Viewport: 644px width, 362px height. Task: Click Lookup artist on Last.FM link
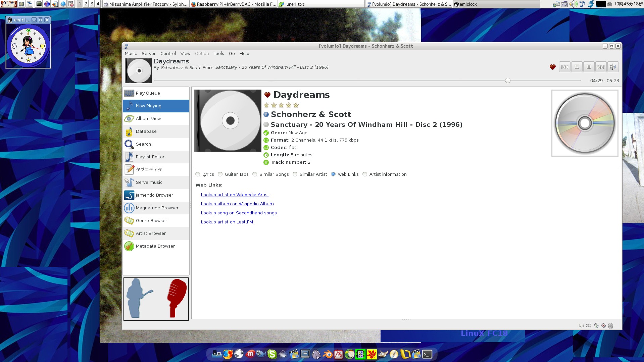227,222
